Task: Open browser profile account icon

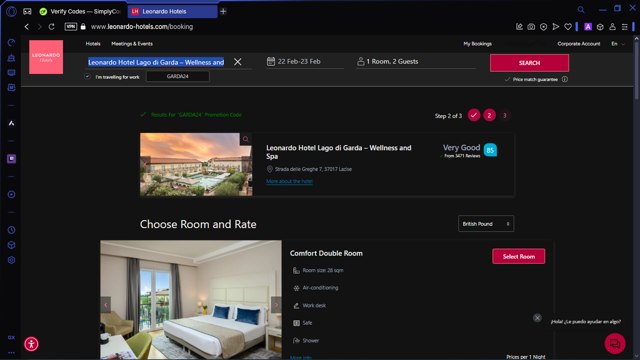Action: [x=612, y=27]
